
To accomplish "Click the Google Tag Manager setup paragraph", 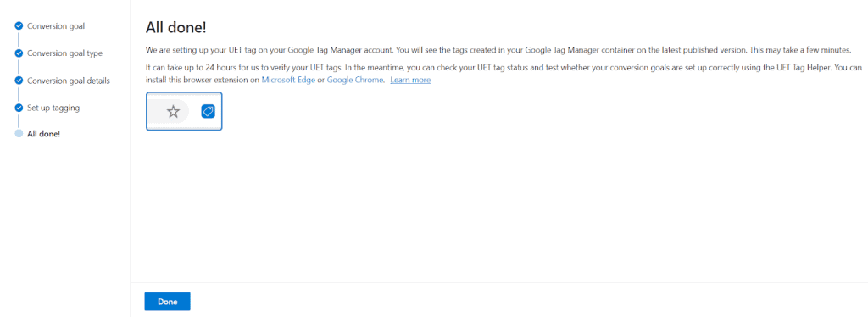I will click(x=498, y=50).
